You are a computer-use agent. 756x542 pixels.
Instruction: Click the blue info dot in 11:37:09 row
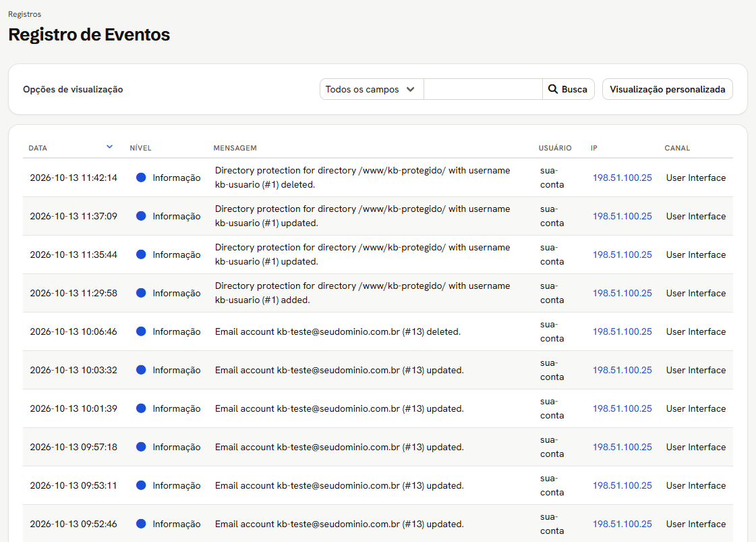[x=141, y=216]
